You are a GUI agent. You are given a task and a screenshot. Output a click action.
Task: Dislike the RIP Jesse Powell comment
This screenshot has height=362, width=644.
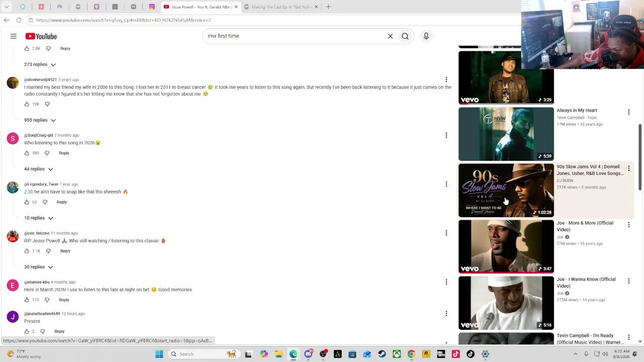[48, 251]
